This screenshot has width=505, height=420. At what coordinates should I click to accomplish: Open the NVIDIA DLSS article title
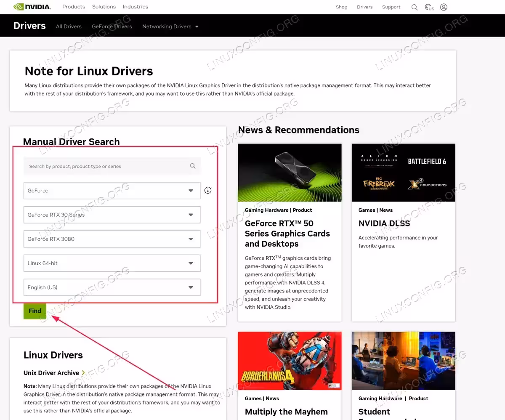384,223
